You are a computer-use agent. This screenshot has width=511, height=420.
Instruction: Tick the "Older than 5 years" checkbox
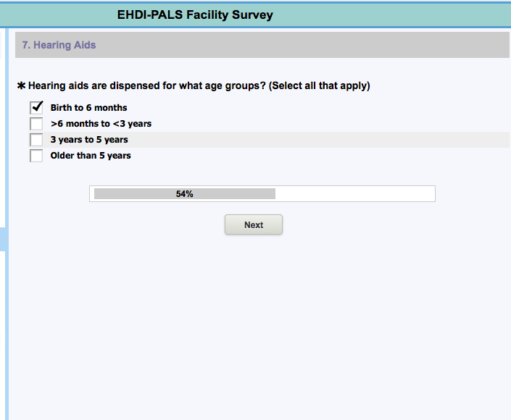(x=36, y=156)
